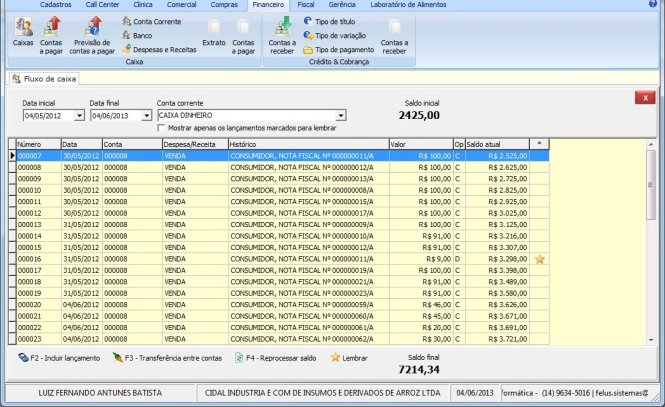
Task: Open Conta Corrente in the Caixa group
Action: tap(152, 22)
